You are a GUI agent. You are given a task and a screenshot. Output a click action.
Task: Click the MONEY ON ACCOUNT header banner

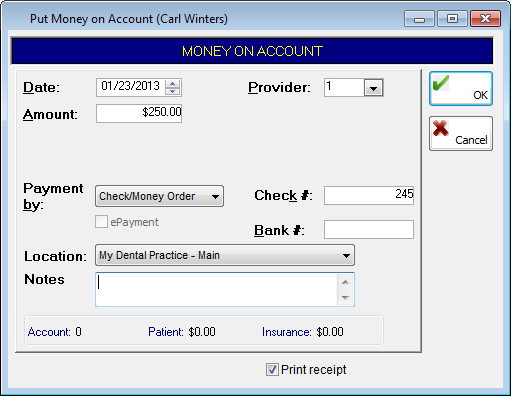tap(252, 51)
